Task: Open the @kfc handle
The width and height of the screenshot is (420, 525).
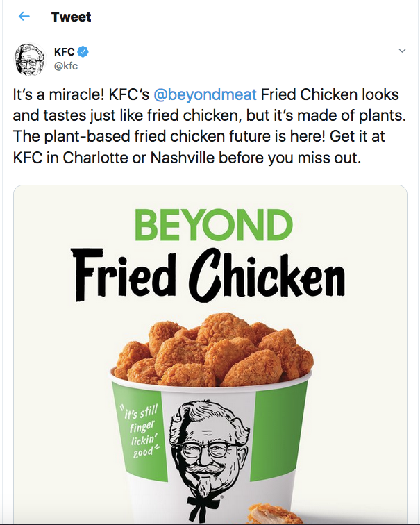Action: click(65, 66)
